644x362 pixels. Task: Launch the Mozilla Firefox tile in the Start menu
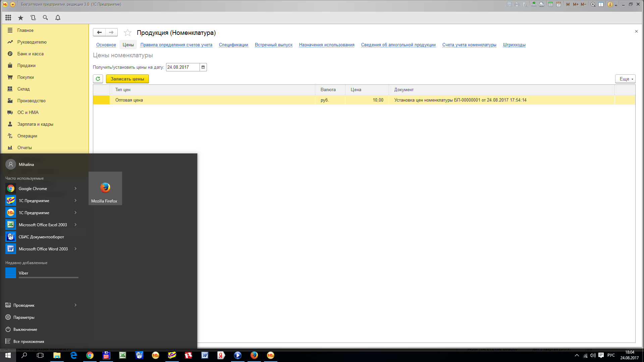point(105,188)
